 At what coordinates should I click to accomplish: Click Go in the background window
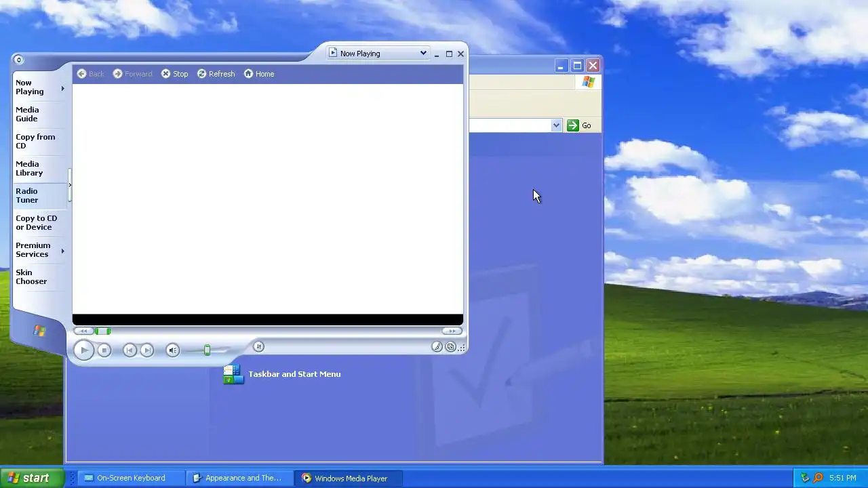point(579,125)
